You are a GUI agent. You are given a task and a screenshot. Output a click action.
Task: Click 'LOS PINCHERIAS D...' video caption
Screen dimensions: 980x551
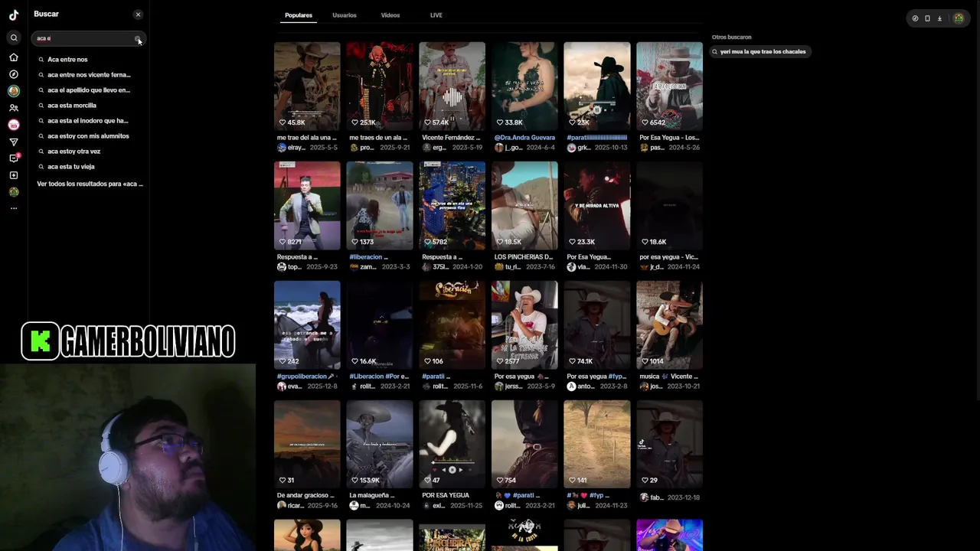(524, 257)
